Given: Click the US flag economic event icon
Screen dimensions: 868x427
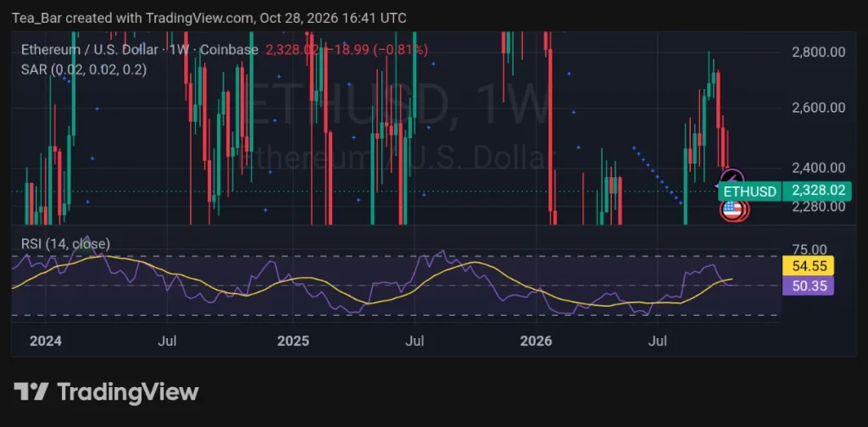Looking at the screenshot, I should click(x=732, y=209).
